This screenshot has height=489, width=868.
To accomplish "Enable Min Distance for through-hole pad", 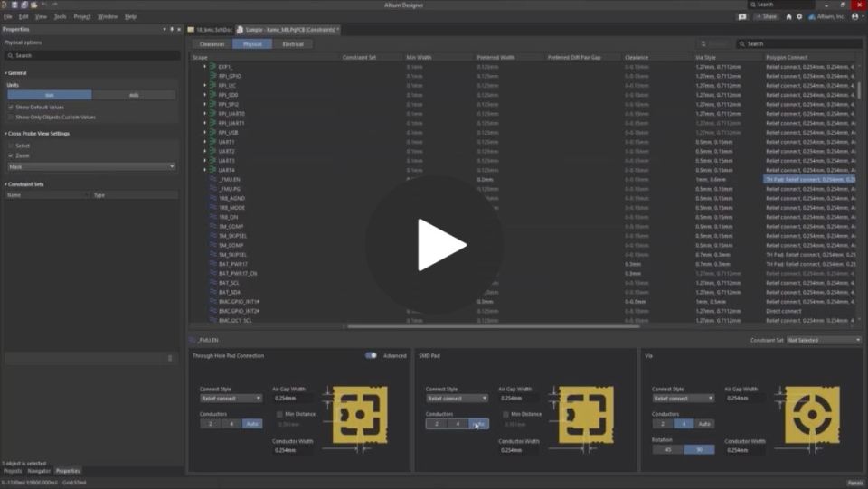I will 279,414.
